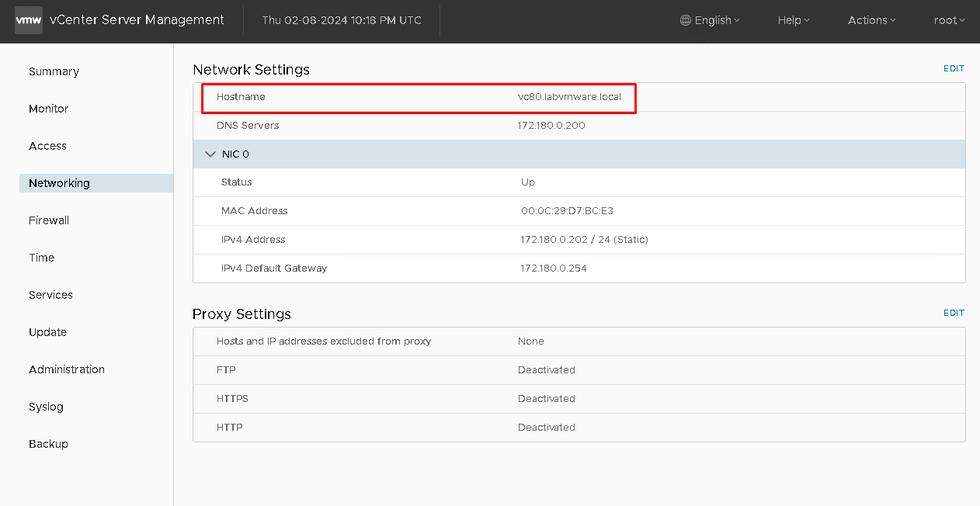Screen dimensions: 980x506
Task: Open the Firewall settings page
Action: point(49,220)
